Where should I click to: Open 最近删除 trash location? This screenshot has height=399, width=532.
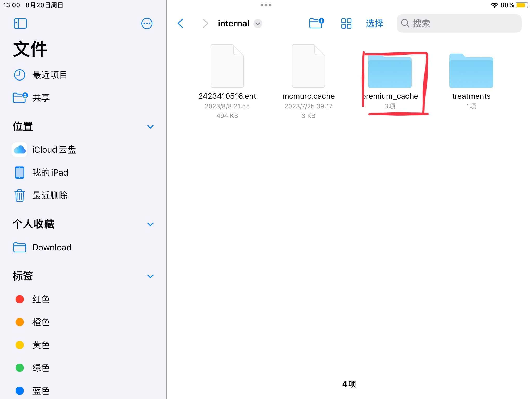[83, 195]
